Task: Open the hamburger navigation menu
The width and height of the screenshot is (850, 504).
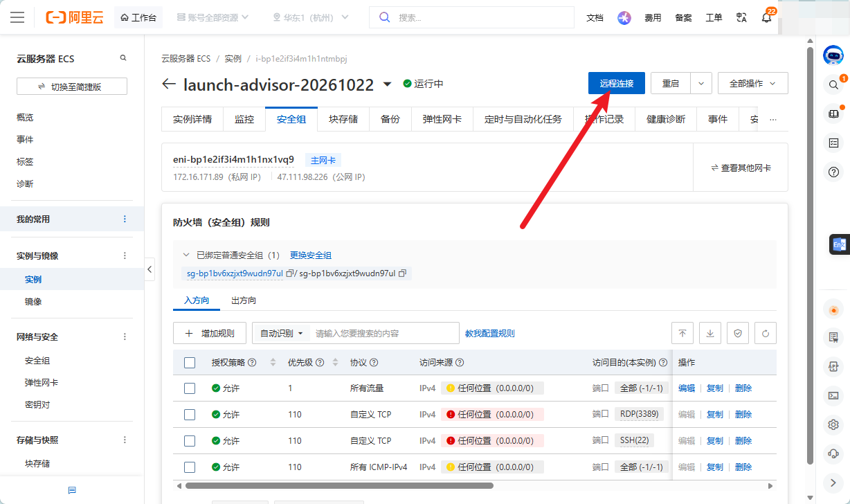Action: 17,17
